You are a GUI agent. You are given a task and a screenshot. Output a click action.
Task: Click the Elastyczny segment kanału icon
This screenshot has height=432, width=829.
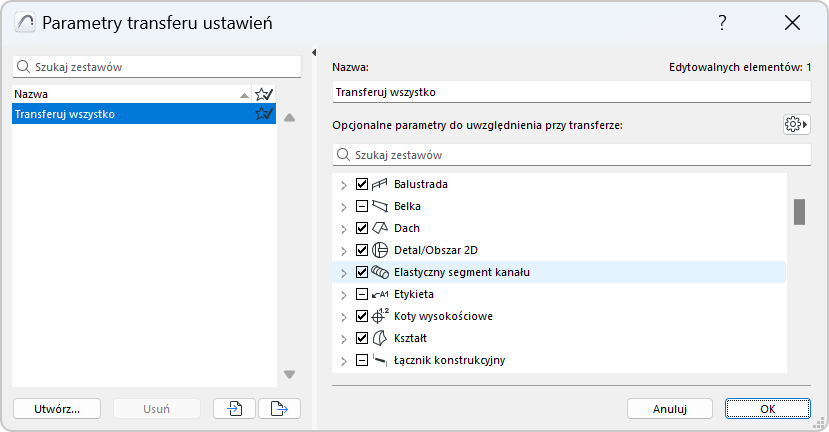point(380,272)
